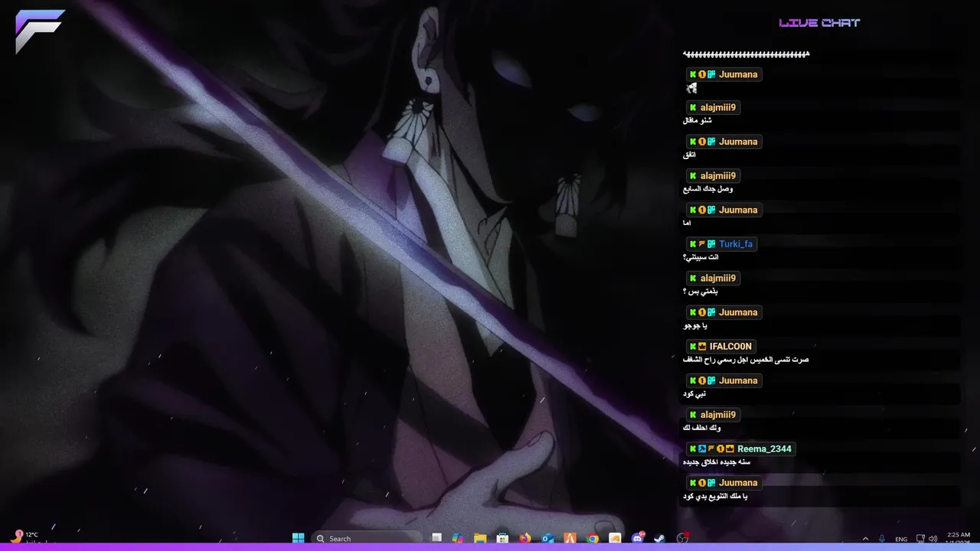Click username Turki_fa in chat

point(736,244)
